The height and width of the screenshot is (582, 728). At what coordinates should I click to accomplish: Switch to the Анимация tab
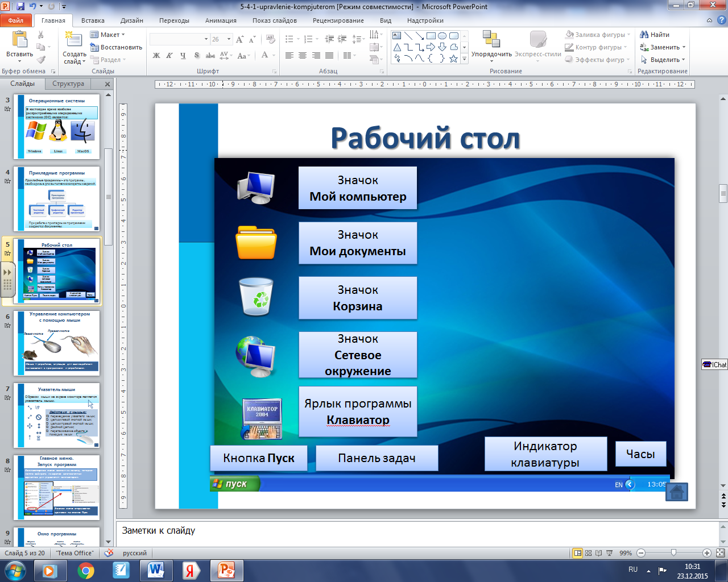(221, 20)
